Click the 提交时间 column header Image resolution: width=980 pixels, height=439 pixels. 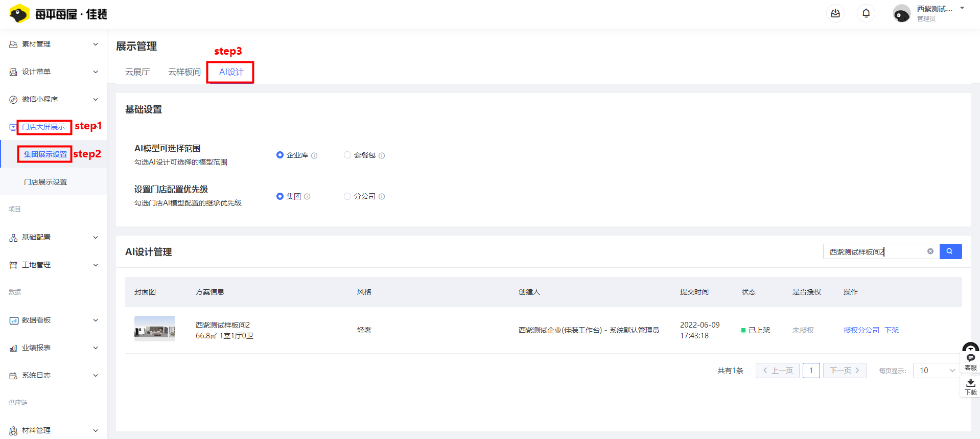(694, 292)
